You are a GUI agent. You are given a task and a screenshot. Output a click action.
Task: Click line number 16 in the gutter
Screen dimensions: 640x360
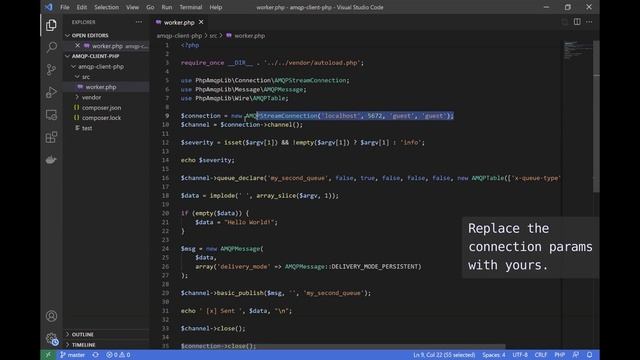coord(165,178)
